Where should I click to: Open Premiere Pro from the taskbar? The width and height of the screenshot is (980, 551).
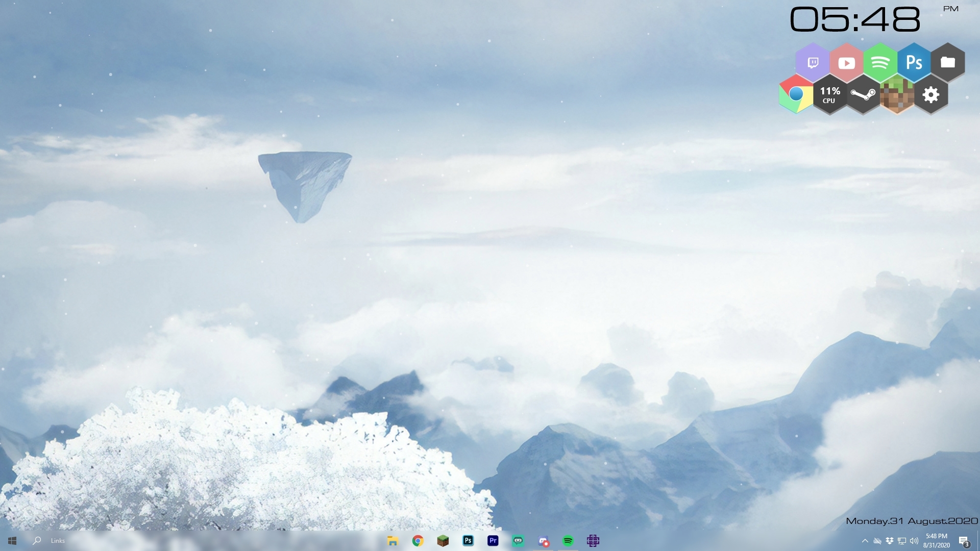(x=493, y=541)
